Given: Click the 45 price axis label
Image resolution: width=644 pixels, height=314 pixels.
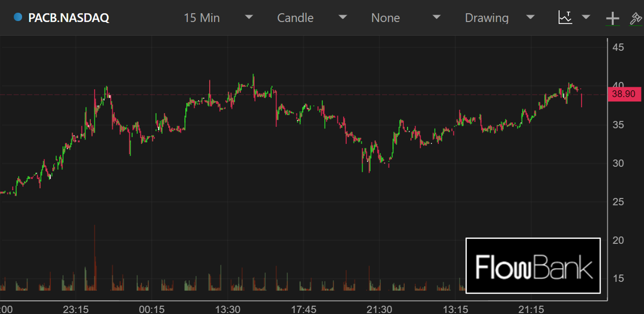Looking at the screenshot, I should point(618,47).
